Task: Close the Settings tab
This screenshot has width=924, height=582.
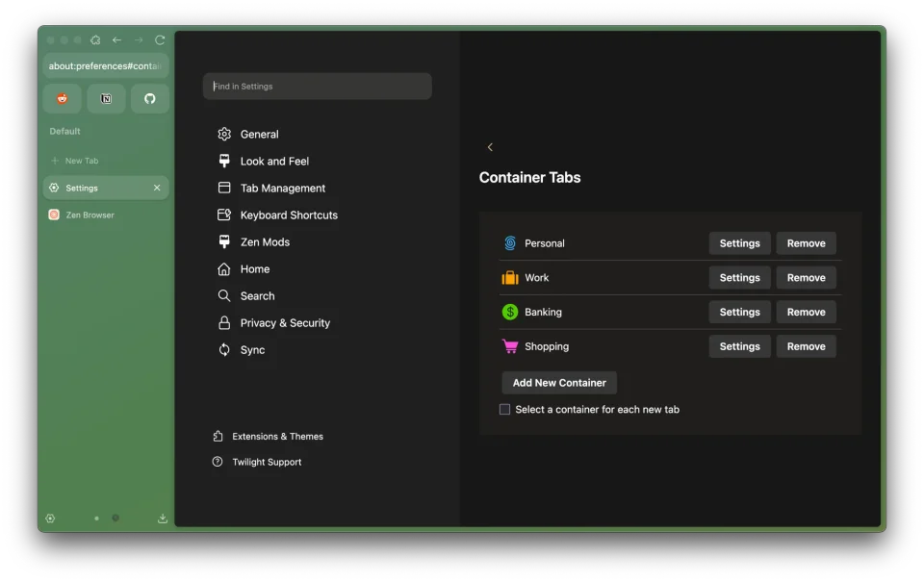Action: pos(157,188)
